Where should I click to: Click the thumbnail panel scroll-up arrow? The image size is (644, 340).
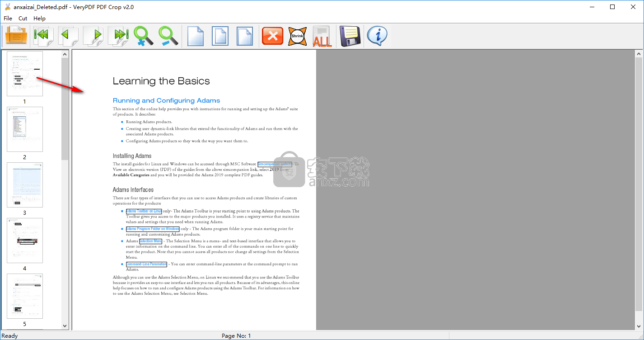pyautogui.click(x=65, y=54)
